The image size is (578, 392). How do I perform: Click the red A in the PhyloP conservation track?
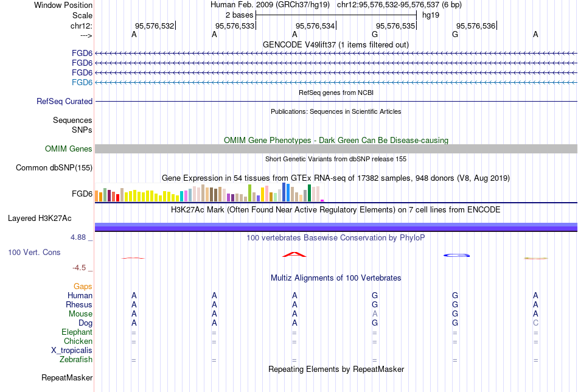[294, 254]
